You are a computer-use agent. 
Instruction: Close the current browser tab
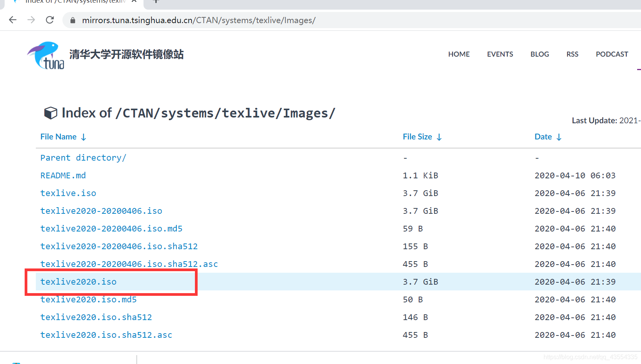click(134, 2)
